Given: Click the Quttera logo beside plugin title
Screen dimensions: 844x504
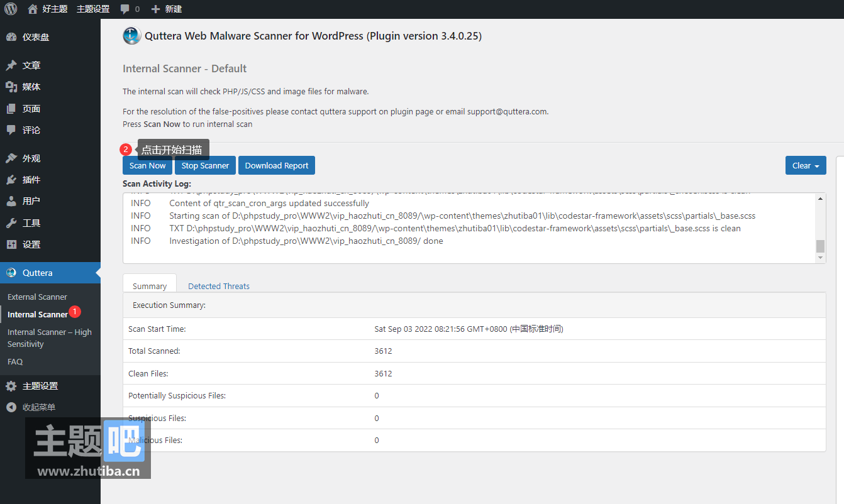Looking at the screenshot, I should point(132,36).
